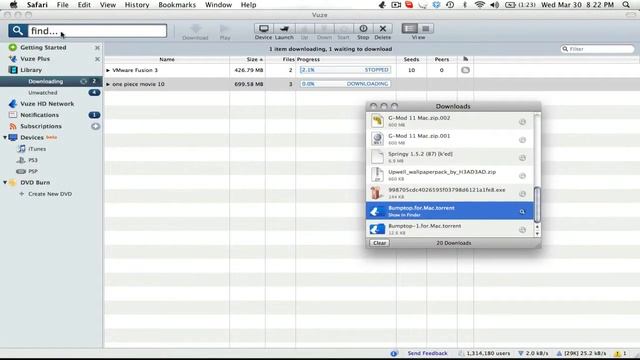Click the Send Feedback link

pyautogui.click(x=427, y=353)
